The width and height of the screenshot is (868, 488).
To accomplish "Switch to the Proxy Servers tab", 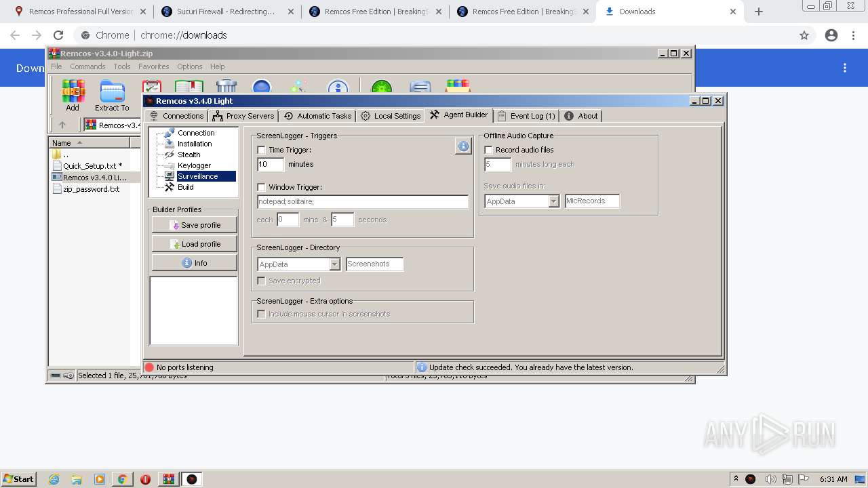I will 243,116.
